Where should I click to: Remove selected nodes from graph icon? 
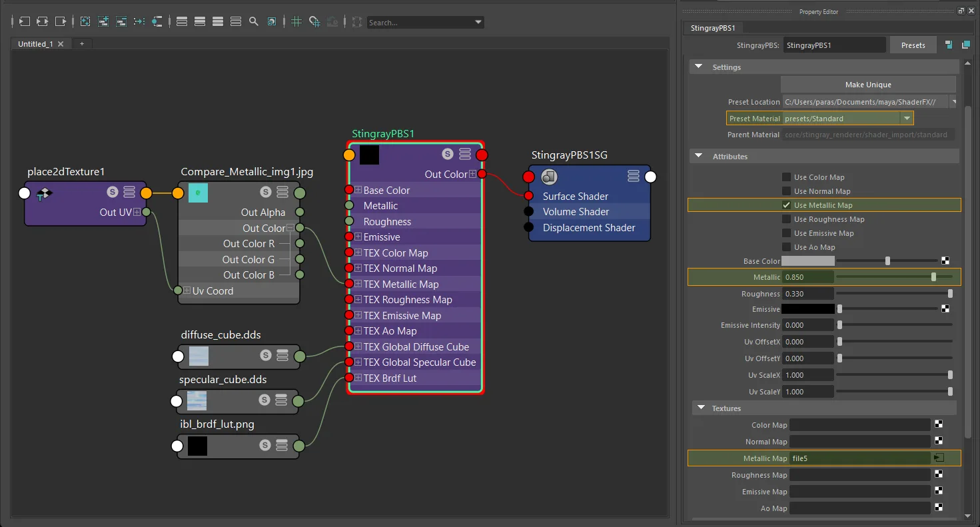click(121, 22)
